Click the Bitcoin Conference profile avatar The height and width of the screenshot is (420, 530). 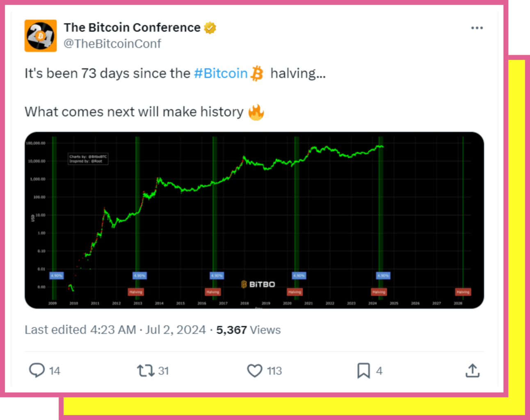pos(41,36)
